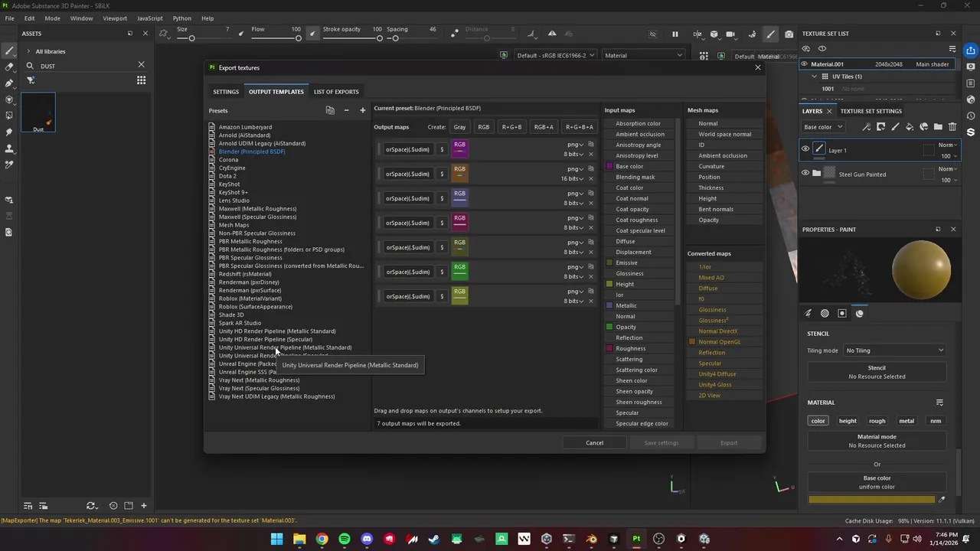Open Default sRGB IEC61966-2 color profile dropdown
The height and width of the screenshot is (551, 980).
pos(556,55)
